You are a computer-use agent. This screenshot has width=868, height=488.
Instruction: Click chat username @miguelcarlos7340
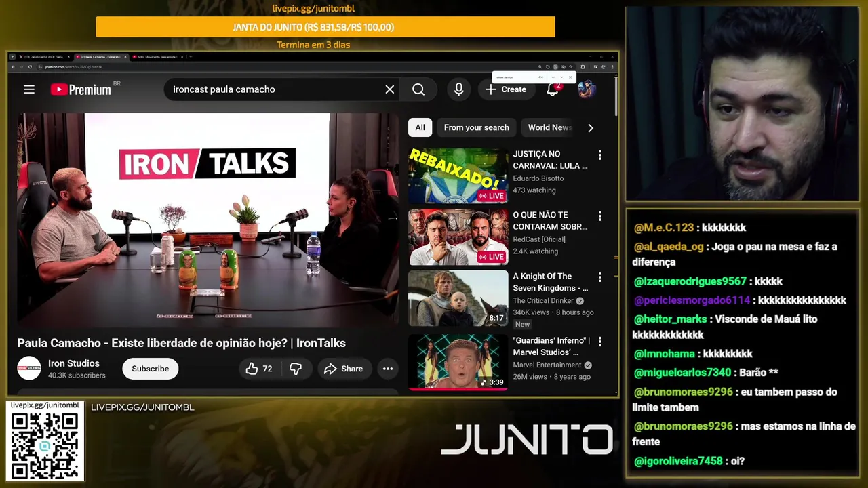tap(682, 372)
